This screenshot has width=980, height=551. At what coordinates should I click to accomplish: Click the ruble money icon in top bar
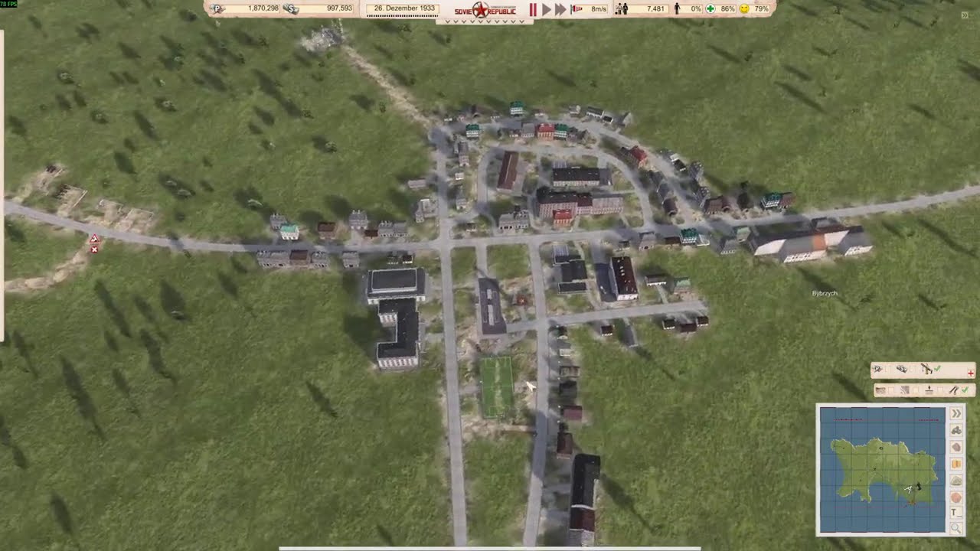click(x=218, y=9)
